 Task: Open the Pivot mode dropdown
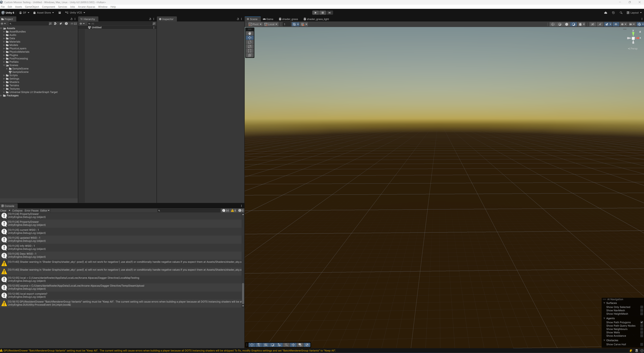tap(255, 24)
